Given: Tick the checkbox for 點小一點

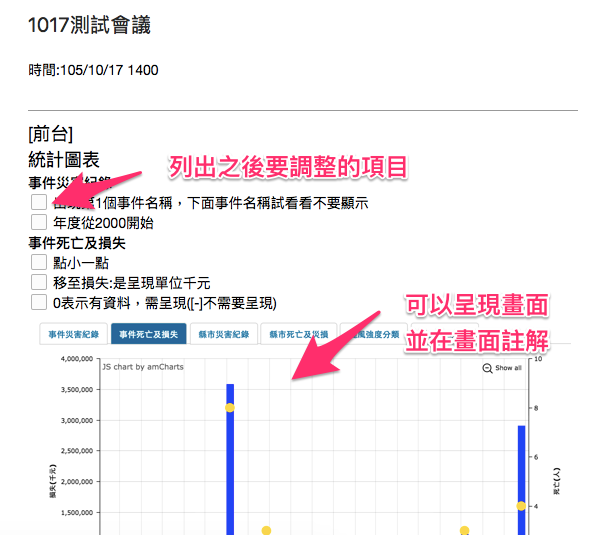Looking at the screenshot, I should [39, 262].
